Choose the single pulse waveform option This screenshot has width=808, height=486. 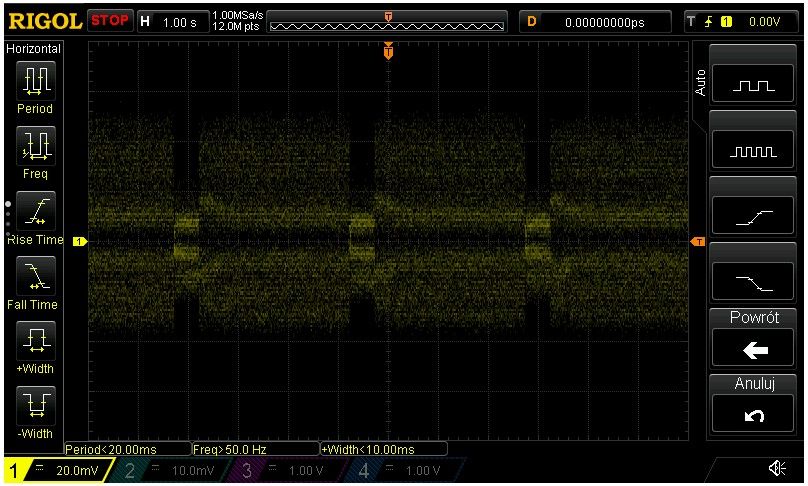[x=753, y=85]
